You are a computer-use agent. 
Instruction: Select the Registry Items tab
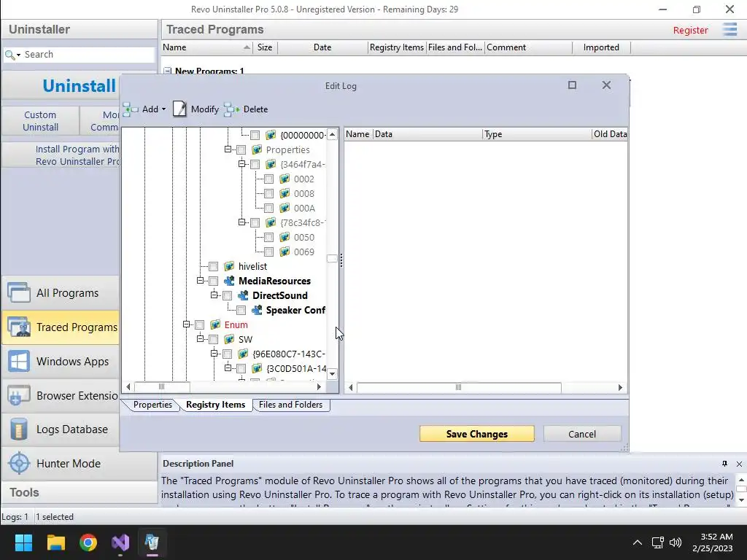click(x=215, y=404)
